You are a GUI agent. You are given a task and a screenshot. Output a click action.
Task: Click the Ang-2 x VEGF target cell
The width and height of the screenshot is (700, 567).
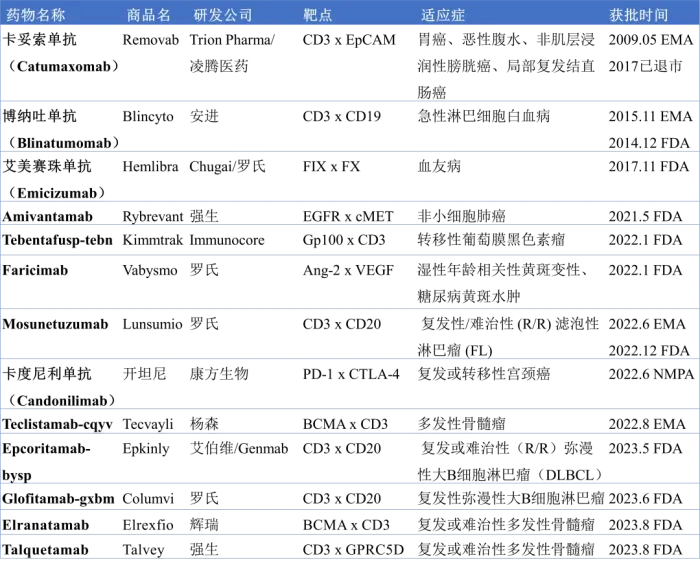tap(348, 271)
